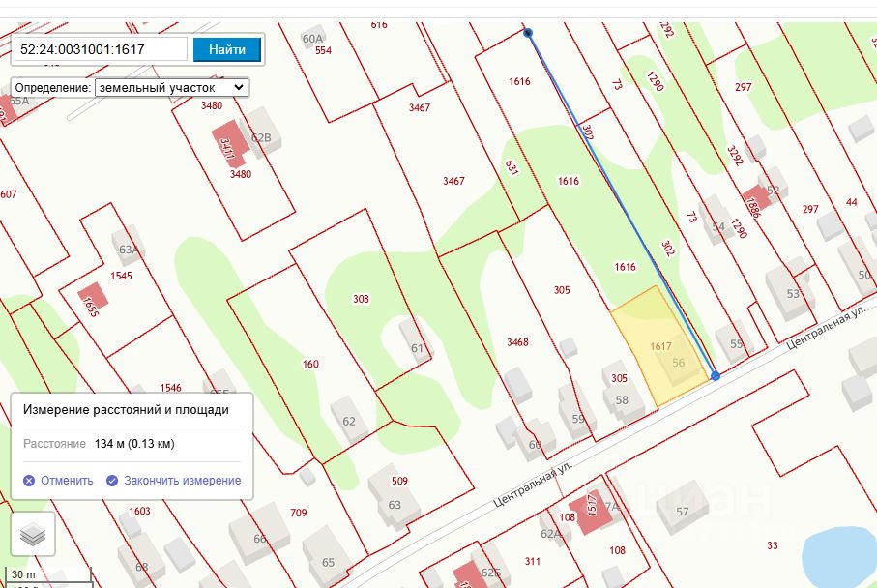The height and width of the screenshot is (588, 877).
Task: Click parcel label 709
Action: click(298, 513)
